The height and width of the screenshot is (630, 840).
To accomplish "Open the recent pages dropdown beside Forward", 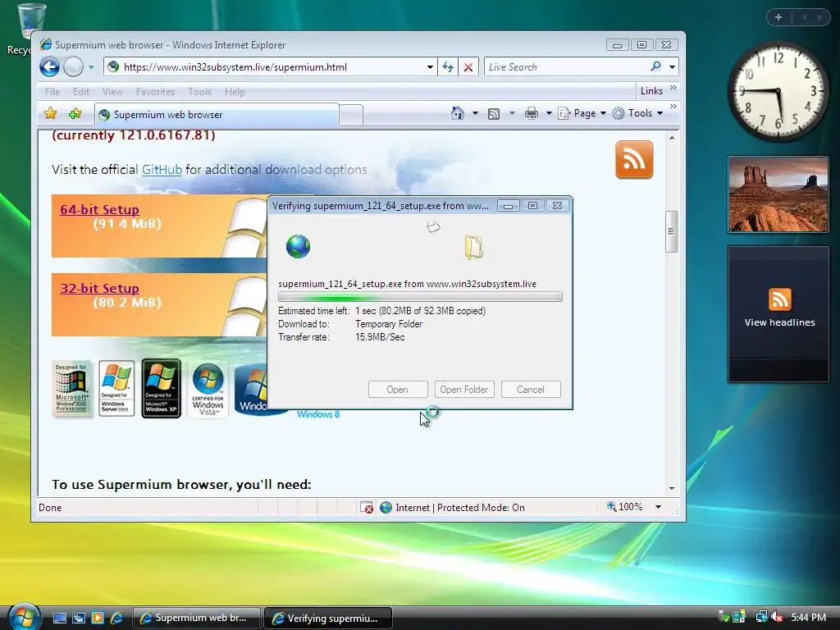I will pyautogui.click(x=91, y=67).
